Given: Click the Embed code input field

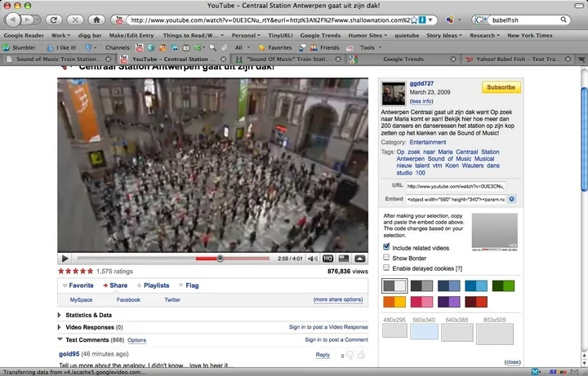Looking at the screenshot, I should [456, 199].
